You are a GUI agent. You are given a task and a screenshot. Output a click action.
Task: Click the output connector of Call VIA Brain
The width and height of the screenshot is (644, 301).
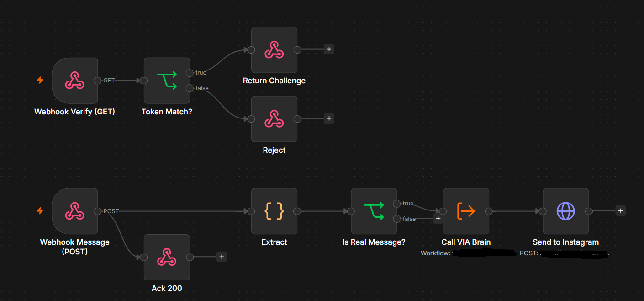(x=489, y=211)
